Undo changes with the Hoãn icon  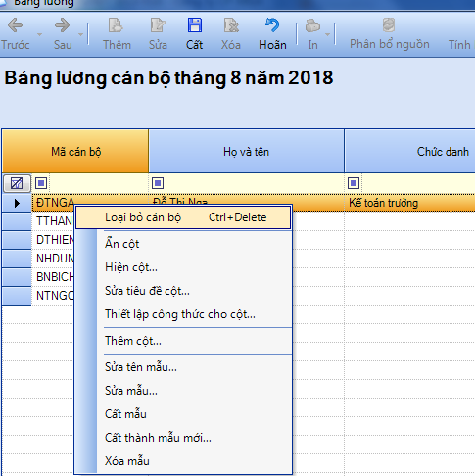click(272, 25)
